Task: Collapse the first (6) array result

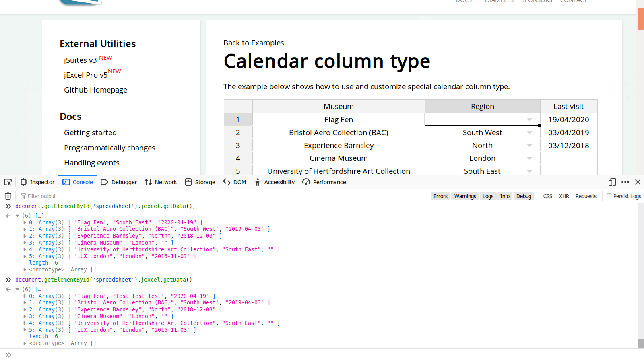Action: pos(17,216)
